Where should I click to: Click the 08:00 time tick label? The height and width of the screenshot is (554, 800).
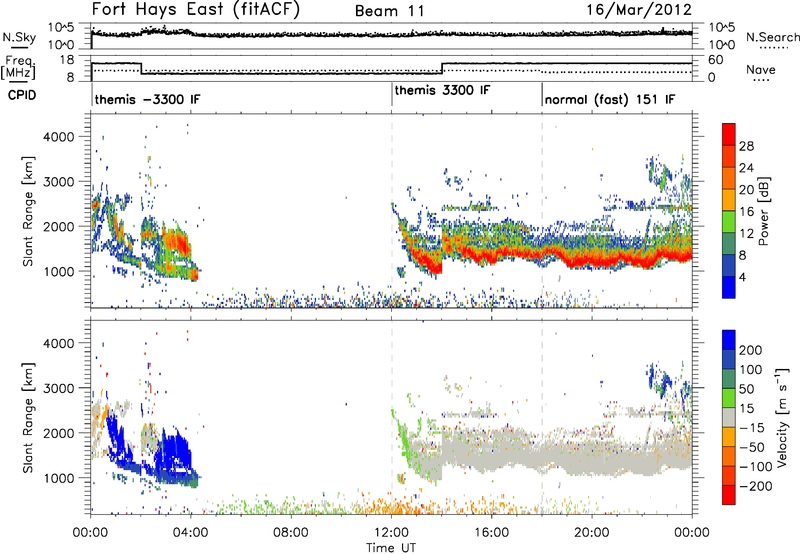tap(291, 533)
